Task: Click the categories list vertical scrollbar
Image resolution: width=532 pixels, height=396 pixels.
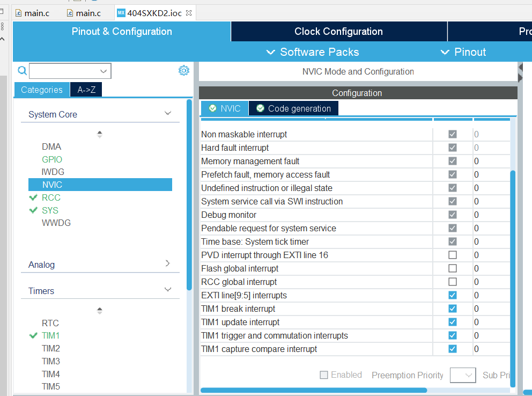Action: (189, 194)
